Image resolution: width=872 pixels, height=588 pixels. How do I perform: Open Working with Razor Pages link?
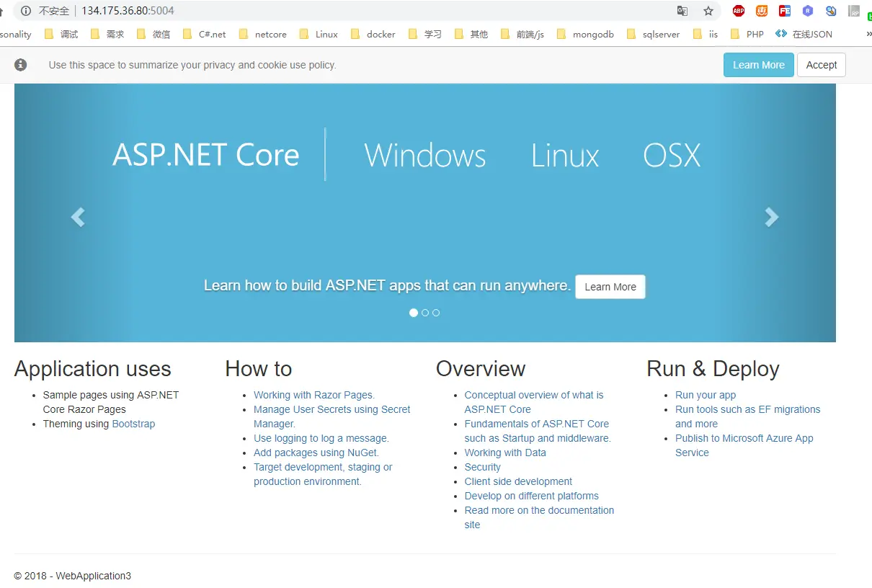tap(314, 395)
